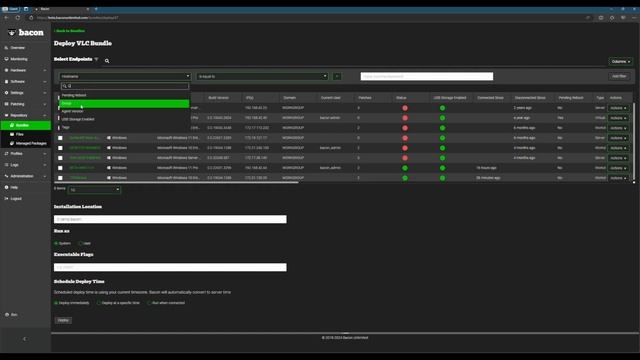Click green status dot in '15 hours ago' row

coord(405,168)
